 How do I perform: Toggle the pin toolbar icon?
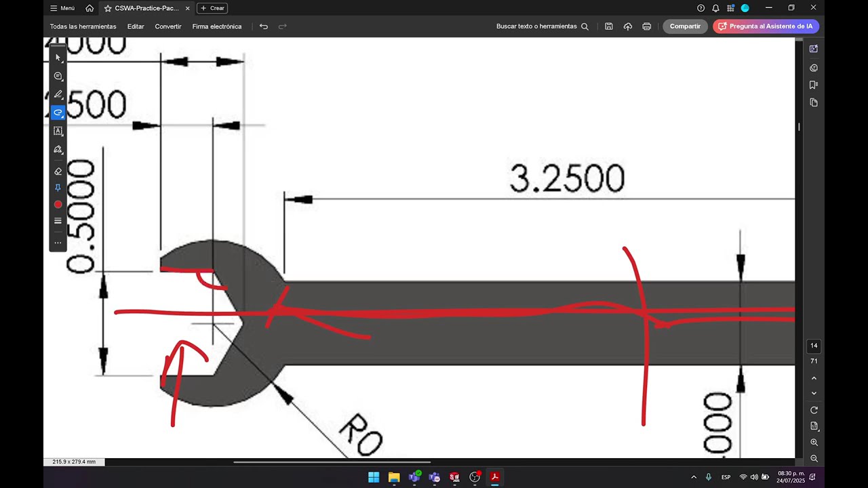58,188
